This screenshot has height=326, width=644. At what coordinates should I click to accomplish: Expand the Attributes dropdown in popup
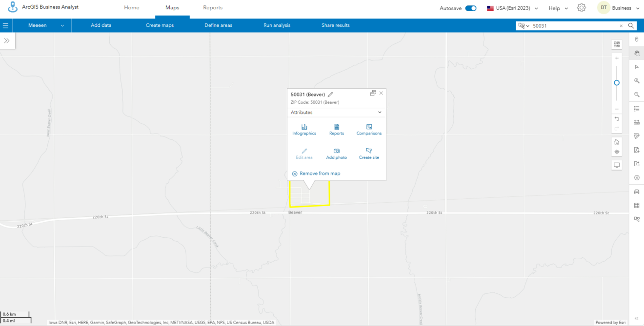[336, 113]
